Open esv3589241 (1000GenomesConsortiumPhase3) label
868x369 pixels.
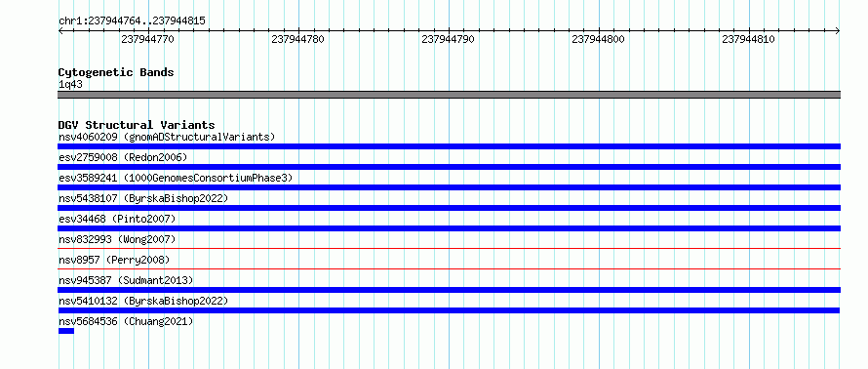[176, 178]
